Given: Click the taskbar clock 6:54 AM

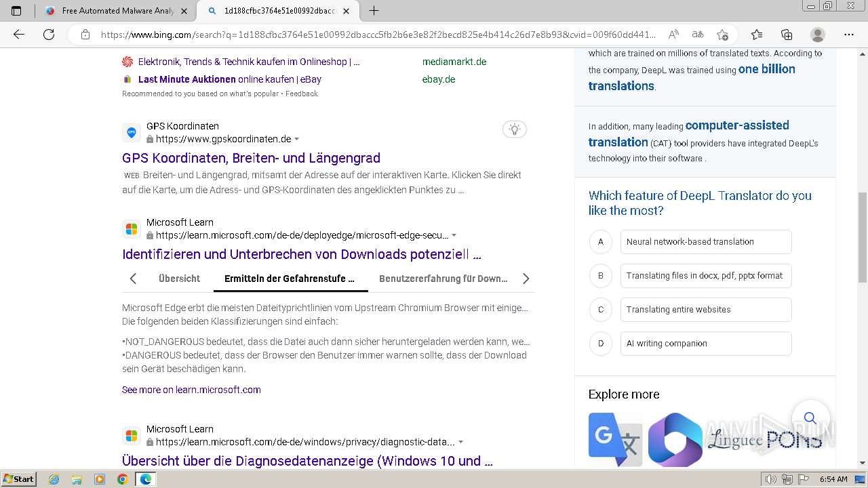Looking at the screenshot, I should [833, 479].
